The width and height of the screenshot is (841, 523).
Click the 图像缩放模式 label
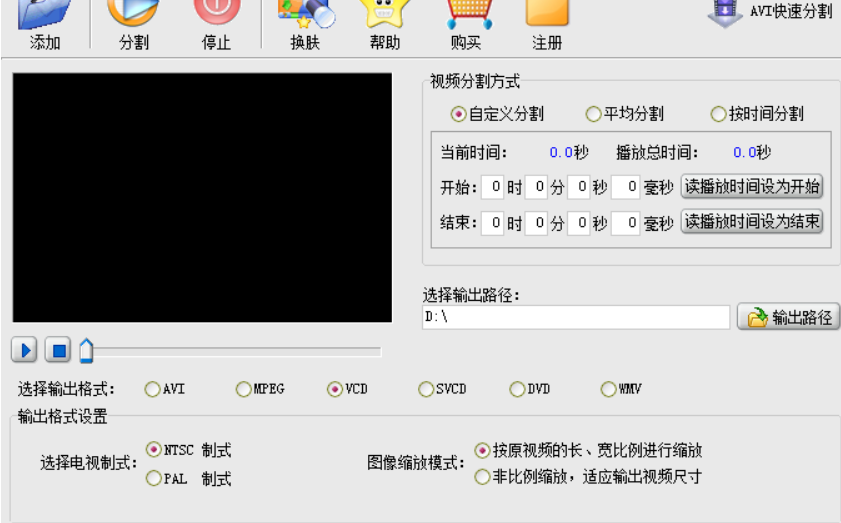click(x=416, y=462)
